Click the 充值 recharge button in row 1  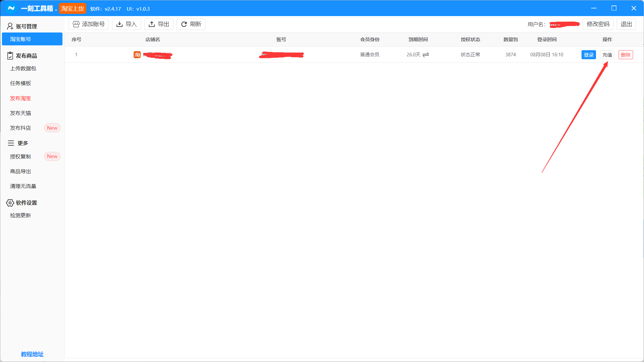coord(607,55)
